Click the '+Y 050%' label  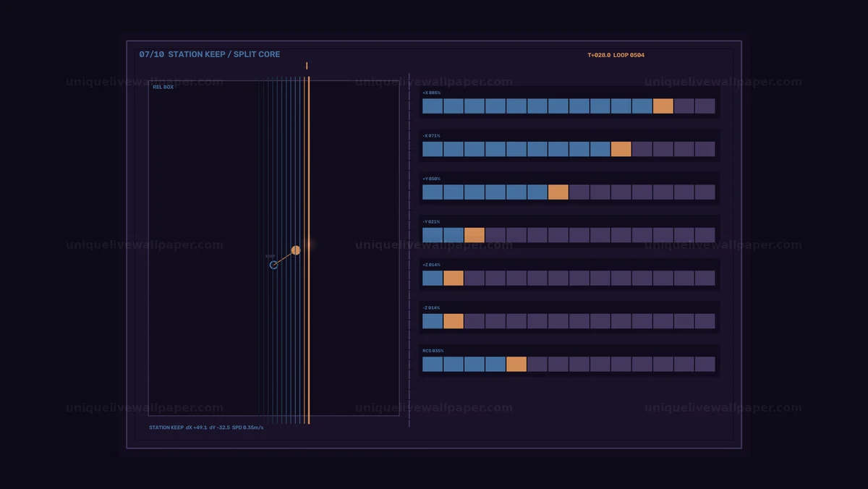pyautogui.click(x=432, y=179)
